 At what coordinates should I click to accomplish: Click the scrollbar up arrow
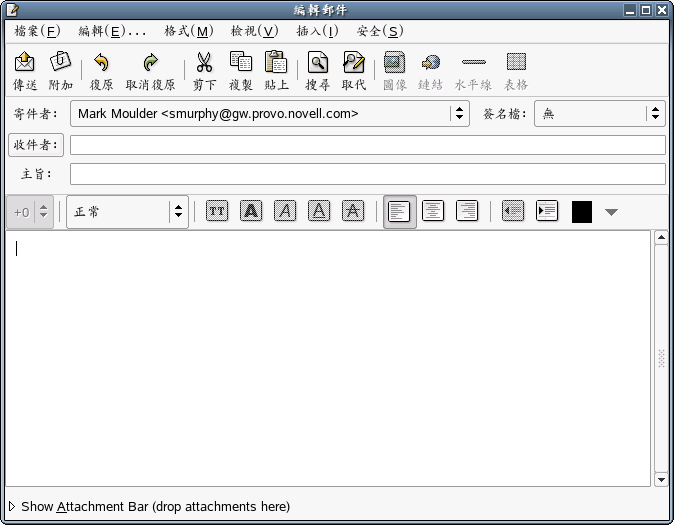(x=661, y=237)
